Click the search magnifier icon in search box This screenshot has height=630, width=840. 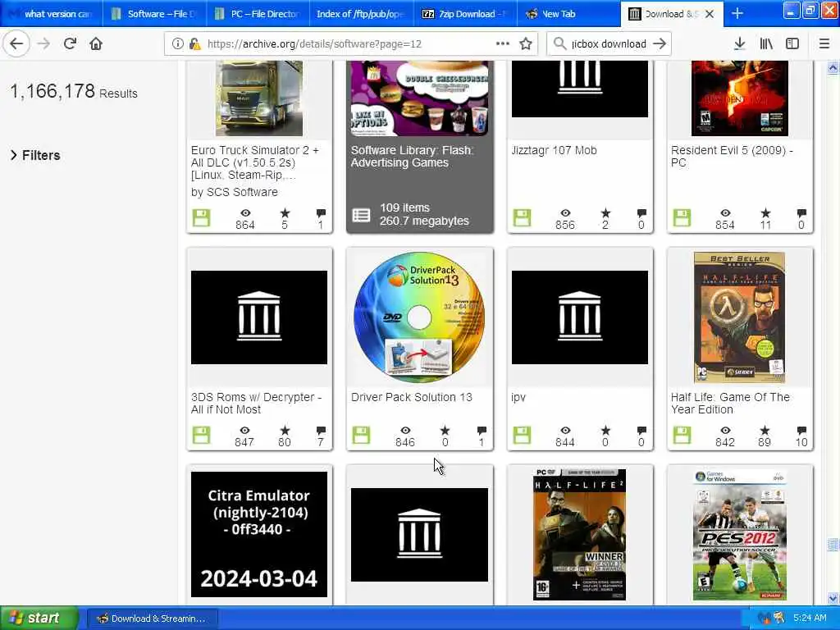coord(559,44)
